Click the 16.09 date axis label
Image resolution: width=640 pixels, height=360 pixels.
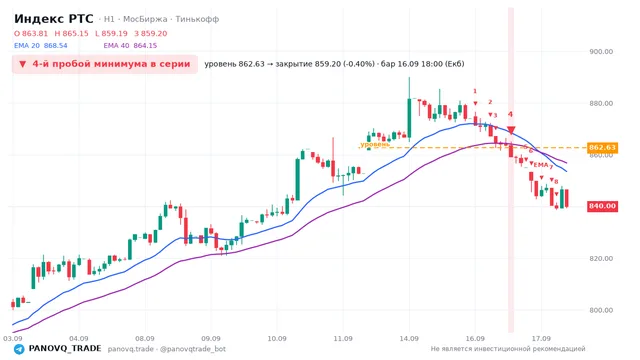click(x=475, y=339)
